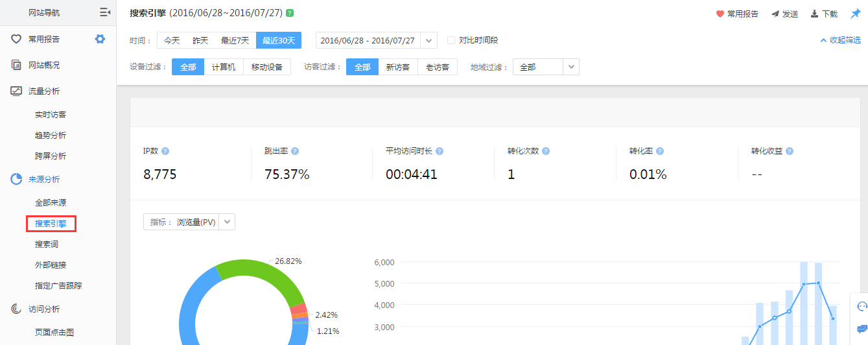Open the 指标 浏览量(PV) metric dropdown

(x=227, y=222)
